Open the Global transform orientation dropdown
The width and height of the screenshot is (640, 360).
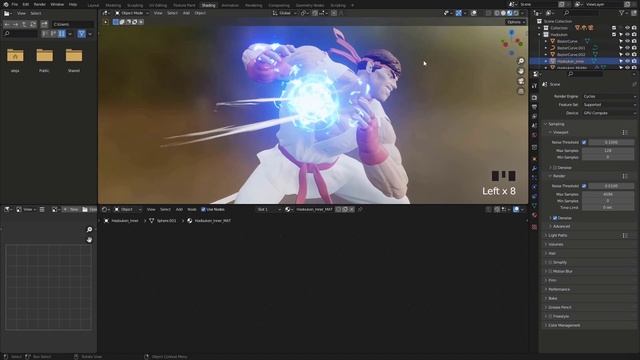coord(284,13)
